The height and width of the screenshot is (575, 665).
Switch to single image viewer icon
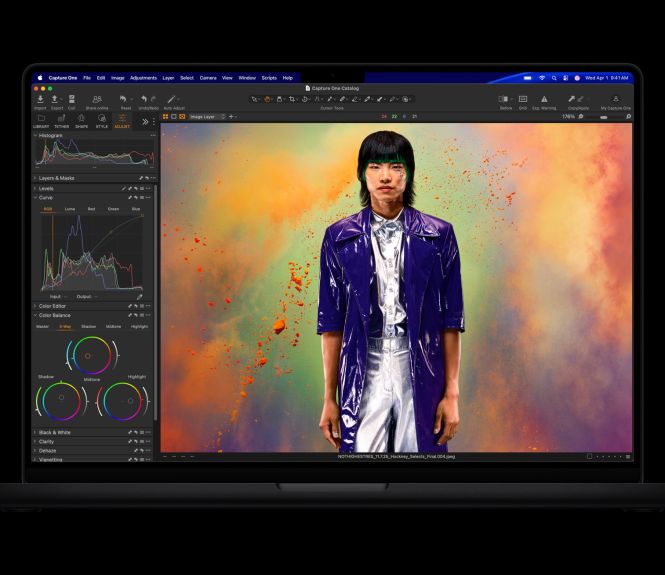pos(174,117)
